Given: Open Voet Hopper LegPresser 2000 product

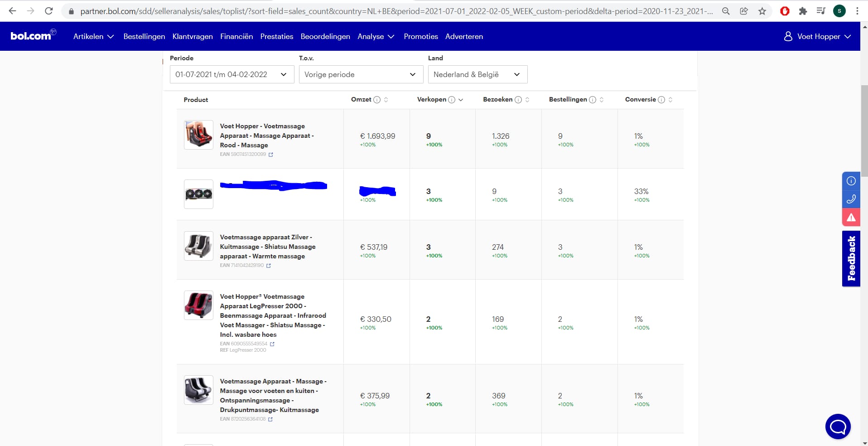Looking at the screenshot, I should tap(273, 315).
